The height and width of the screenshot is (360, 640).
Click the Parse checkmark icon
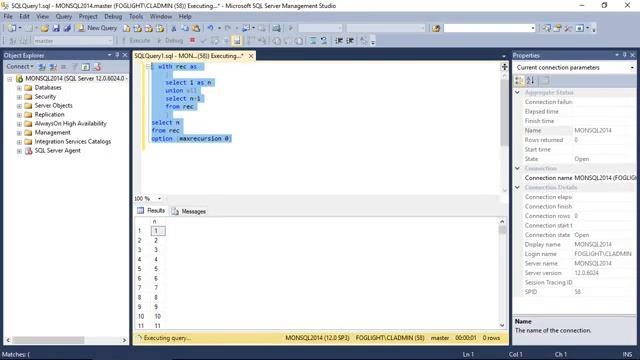pos(204,40)
